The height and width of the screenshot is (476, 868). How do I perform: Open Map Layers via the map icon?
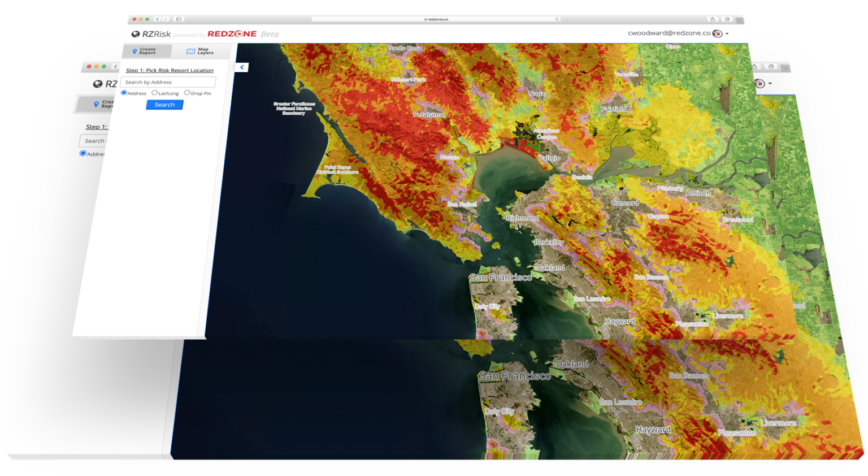[190, 51]
